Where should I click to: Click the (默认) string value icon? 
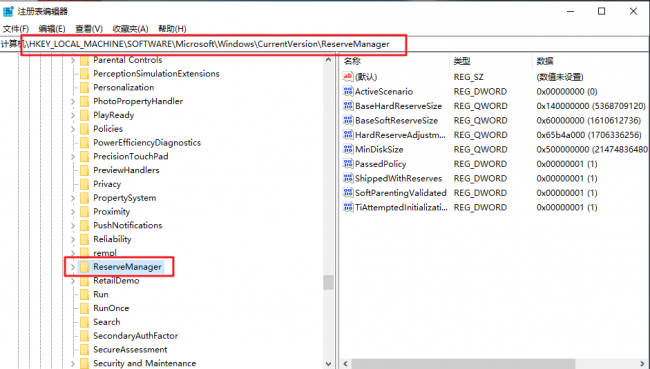pos(348,77)
